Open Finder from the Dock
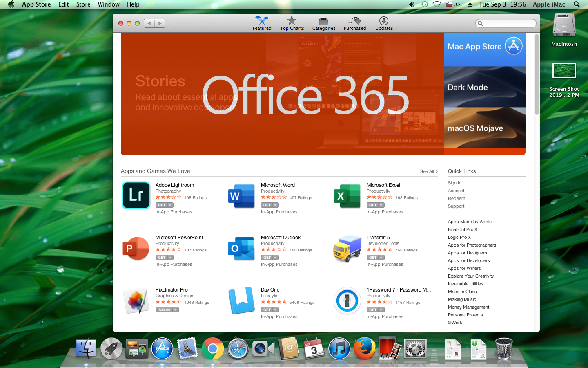This screenshot has width=588, height=368. (x=86, y=348)
